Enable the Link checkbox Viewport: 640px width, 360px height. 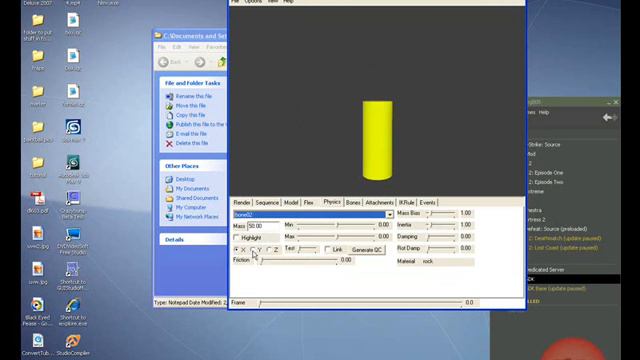click(x=327, y=249)
